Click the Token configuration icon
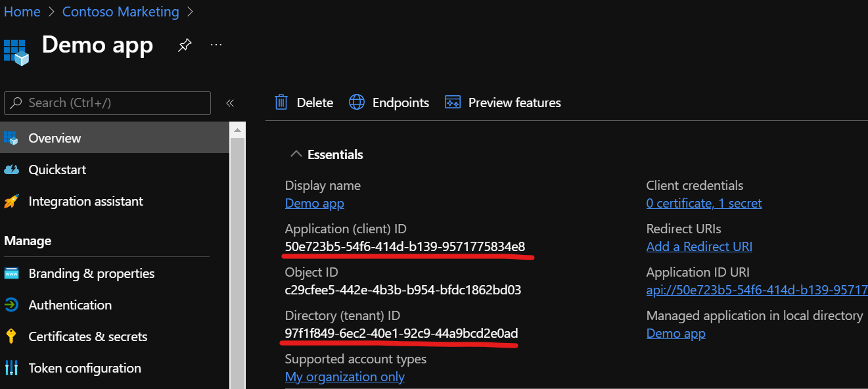 (11, 368)
